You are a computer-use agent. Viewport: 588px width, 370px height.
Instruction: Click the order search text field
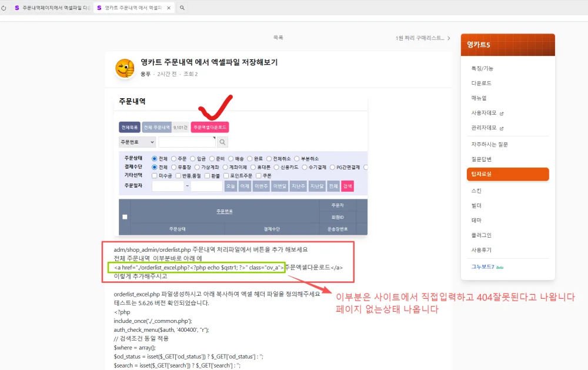pyautogui.click(x=187, y=142)
